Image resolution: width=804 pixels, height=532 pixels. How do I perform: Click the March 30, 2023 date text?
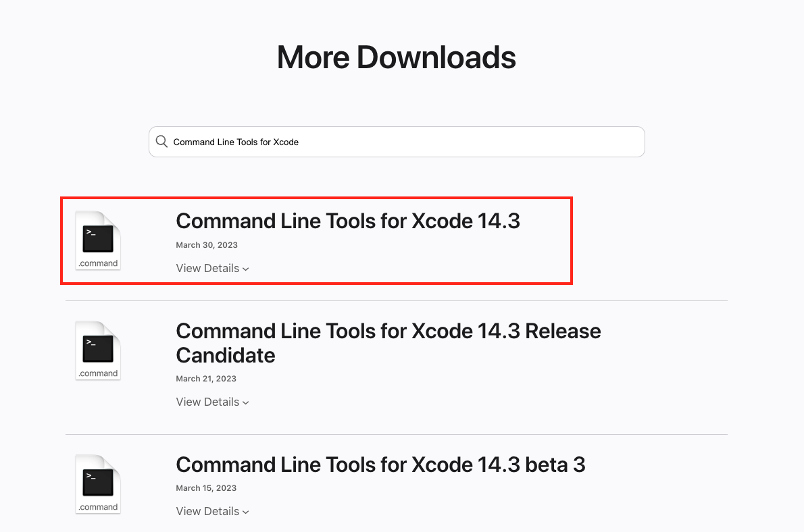point(207,245)
